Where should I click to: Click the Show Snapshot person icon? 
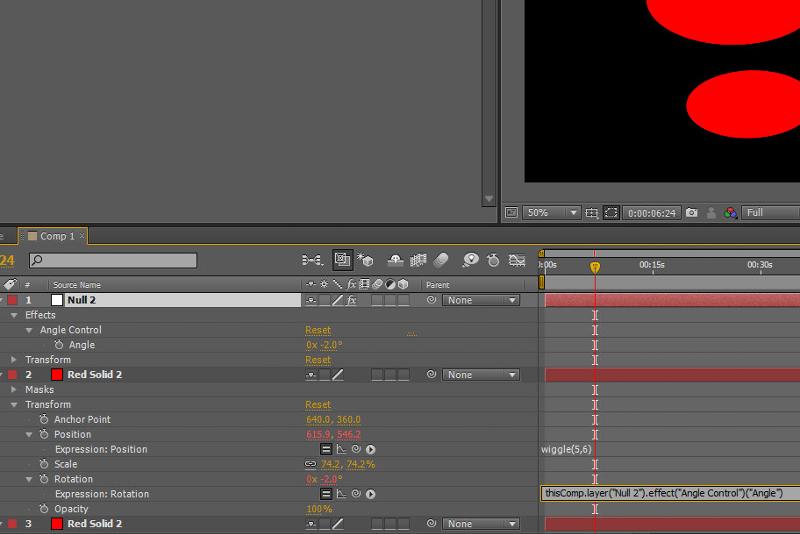[711, 213]
